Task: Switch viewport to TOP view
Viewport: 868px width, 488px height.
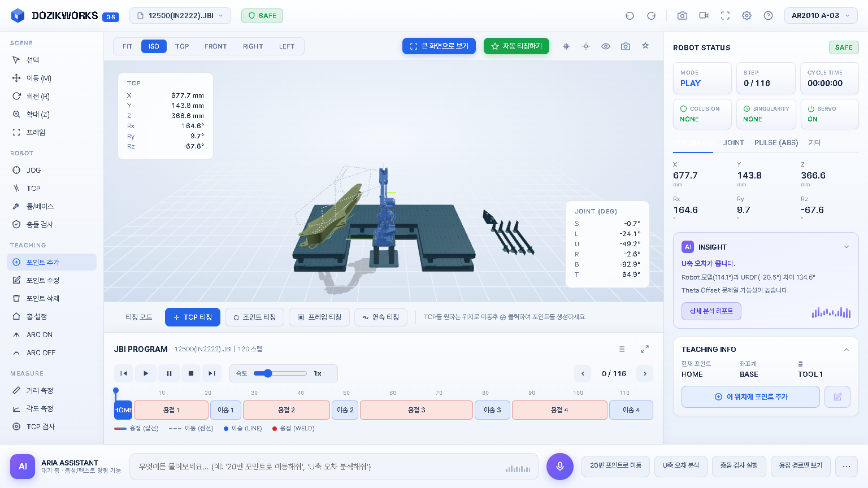Action: click(x=182, y=46)
